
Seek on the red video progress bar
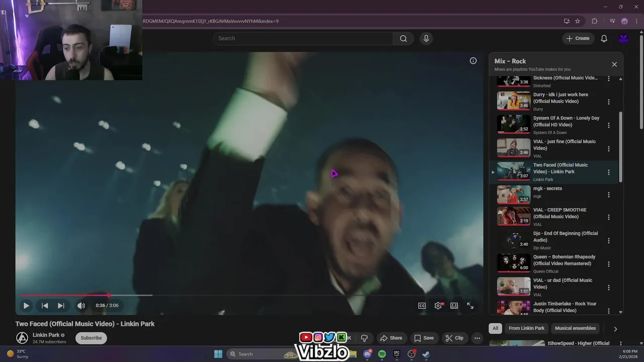coord(249,295)
